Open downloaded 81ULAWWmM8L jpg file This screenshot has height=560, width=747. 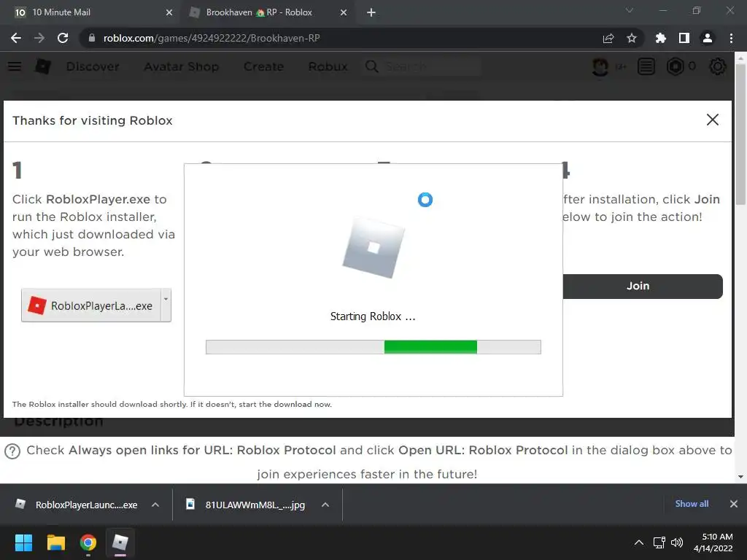point(247,505)
